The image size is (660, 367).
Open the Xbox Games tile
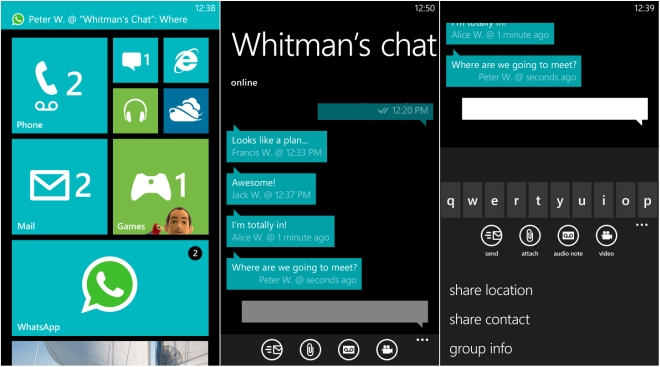[161, 186]
